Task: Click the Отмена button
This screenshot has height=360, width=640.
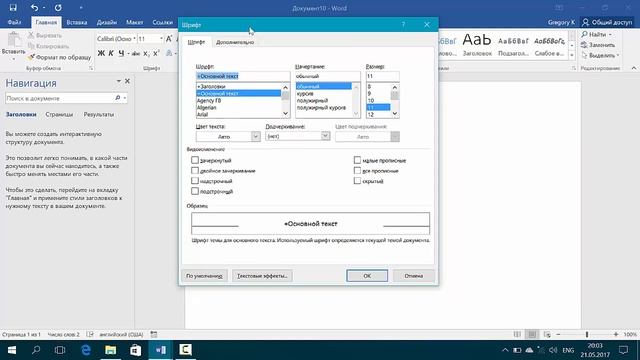Action: pyautogui.click(x=413, y=276)
